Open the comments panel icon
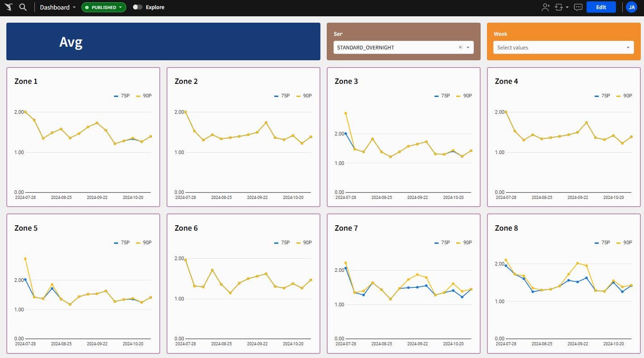 pyautogui.click(x=578, y=7)
